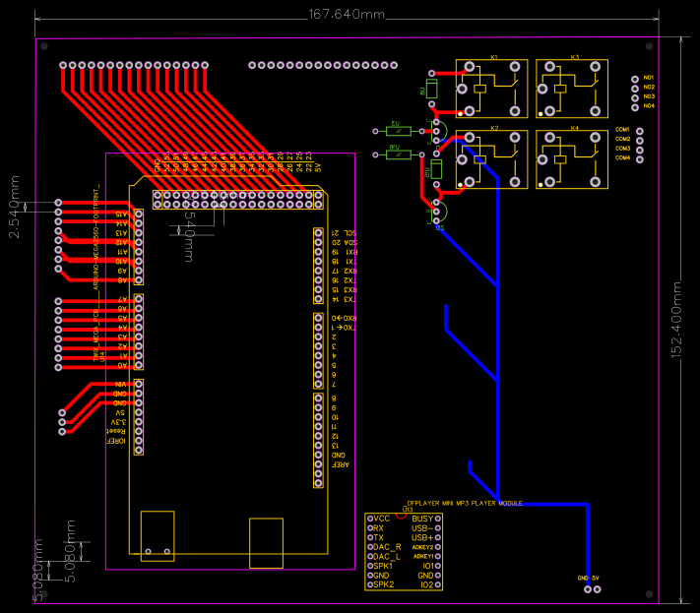Click the Arduino SDA 20 header pad
700x613 pixels.
click(318, 242)
